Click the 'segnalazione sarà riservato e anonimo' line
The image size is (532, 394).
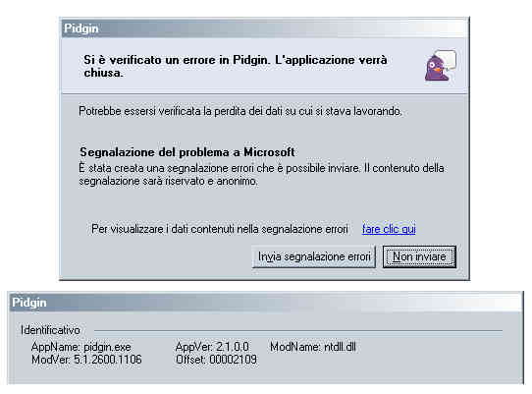tap(168, 181)
